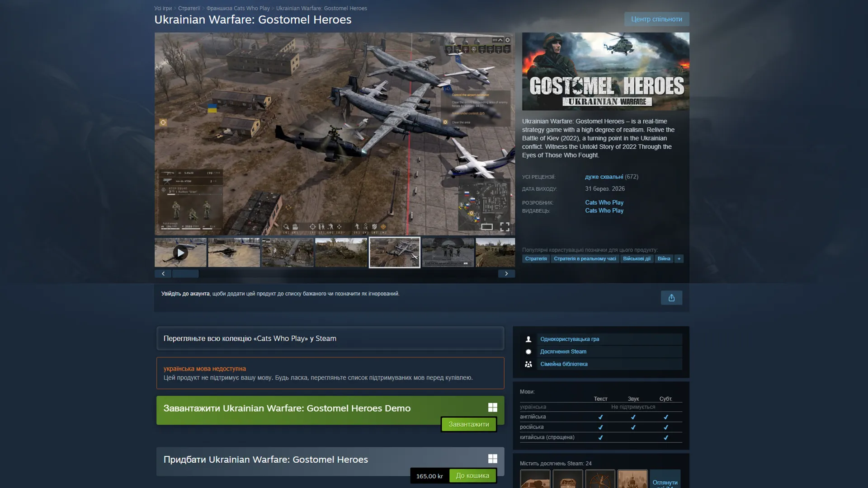Open the дуже схвальні reviews link
868x488 pixels.
(604, 177)
